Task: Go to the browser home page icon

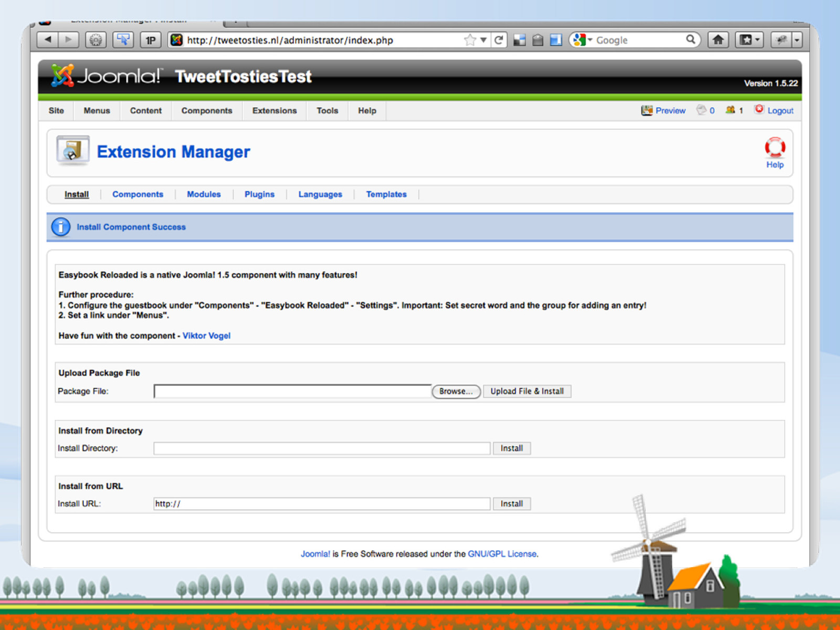Action: pyautogui.click(x=718, y=40)
